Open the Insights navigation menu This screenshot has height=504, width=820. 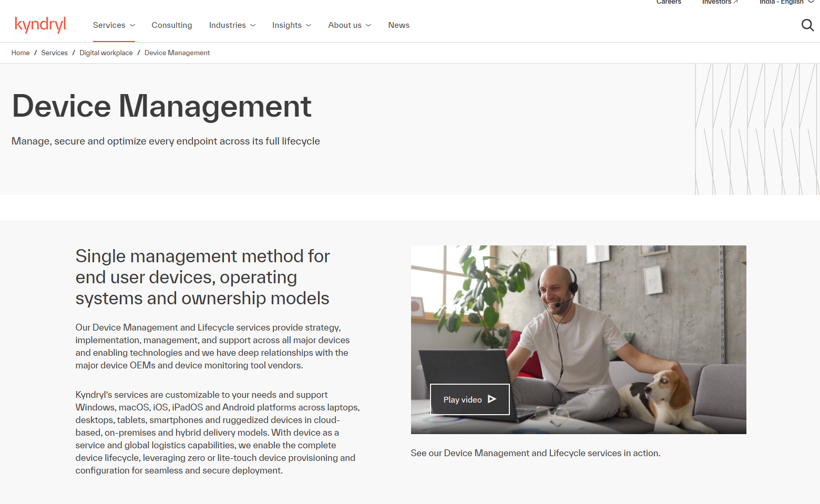coord(292,25)
